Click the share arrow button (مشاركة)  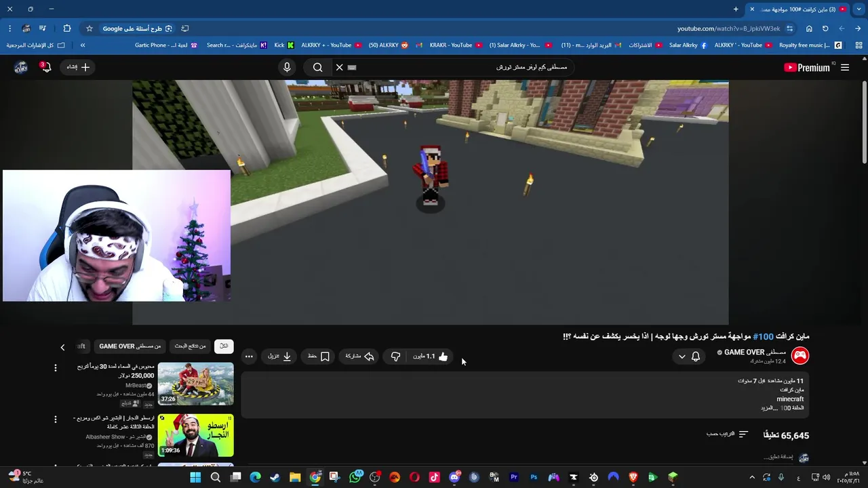pyautogui.click(x=360, y=356)
